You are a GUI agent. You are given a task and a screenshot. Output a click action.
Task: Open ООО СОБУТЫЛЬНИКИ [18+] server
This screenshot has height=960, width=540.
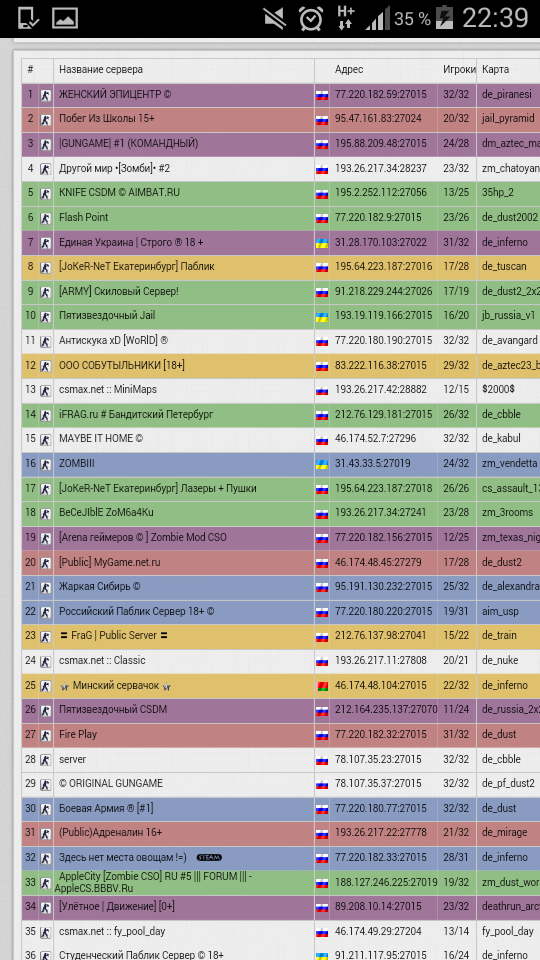click(x=122, y=365)
